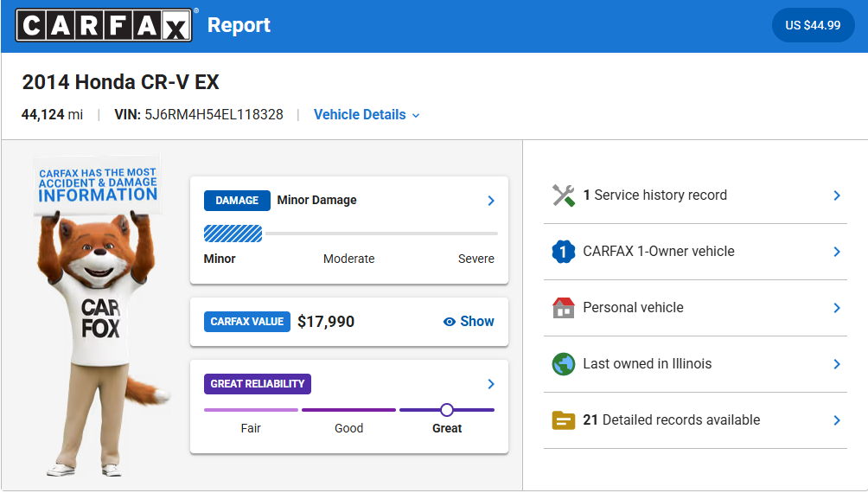Click the blue DAMAGE label badge
Screen dimensions: 868x493
tap(237, 201)
